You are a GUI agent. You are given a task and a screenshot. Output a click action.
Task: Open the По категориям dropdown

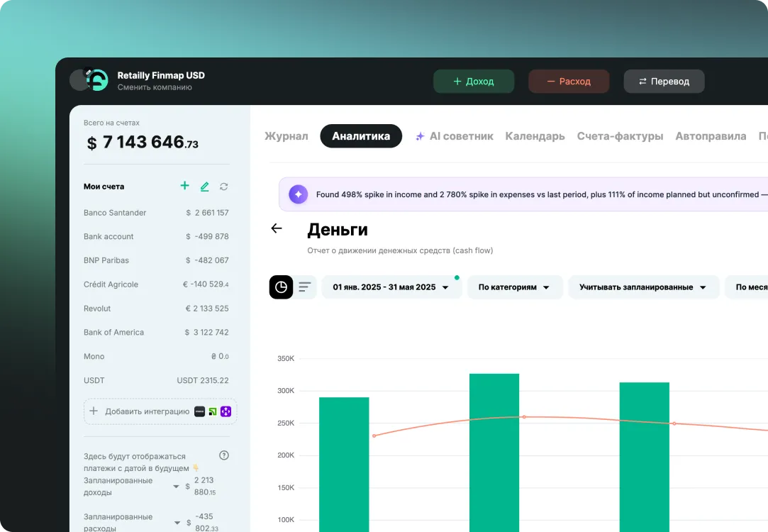pyautogui.click(x=514, y=287)
